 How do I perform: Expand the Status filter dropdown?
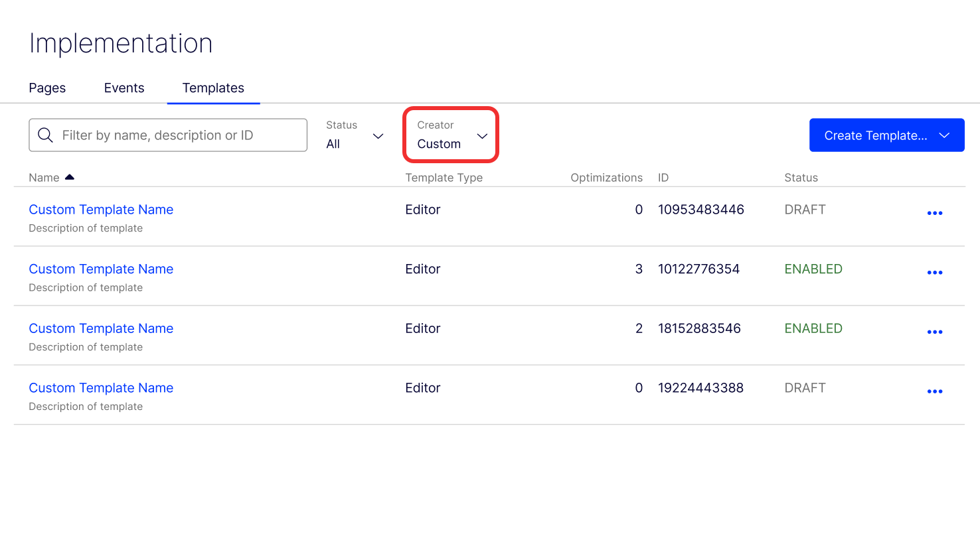(355, 135)
